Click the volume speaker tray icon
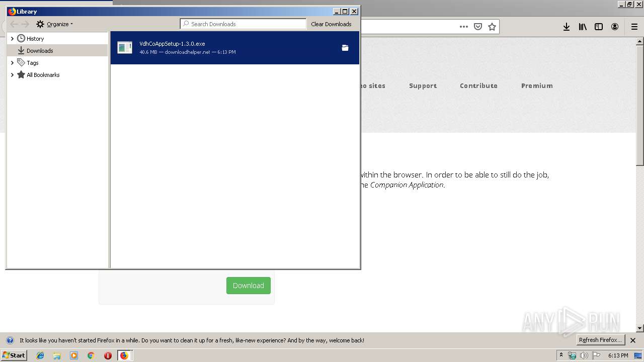The height and width of the screenshot is (362, 644). (584, 355)
